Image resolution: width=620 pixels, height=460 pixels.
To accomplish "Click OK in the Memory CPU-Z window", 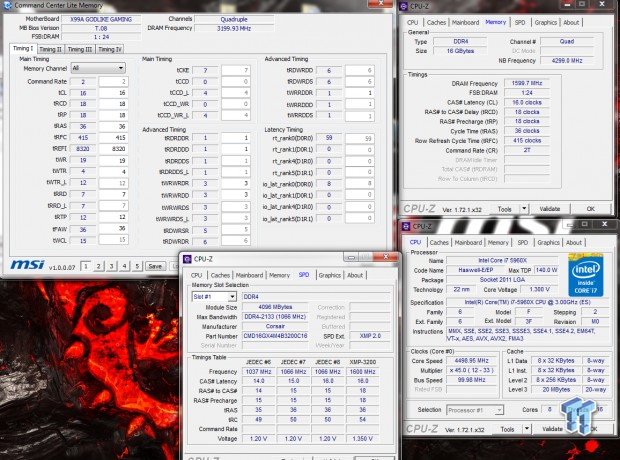I will (591, 209).
